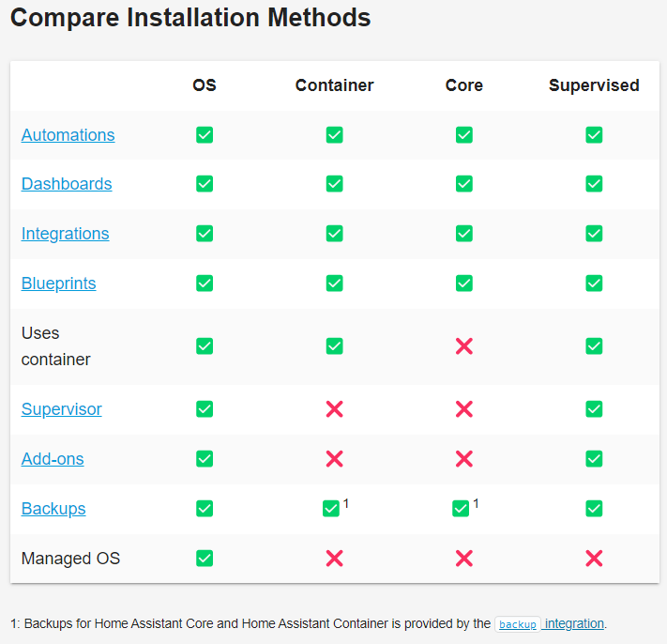This screenshot has height=644, width=667.
Task: Open the Add-ons link
Action: pos(53,459)
